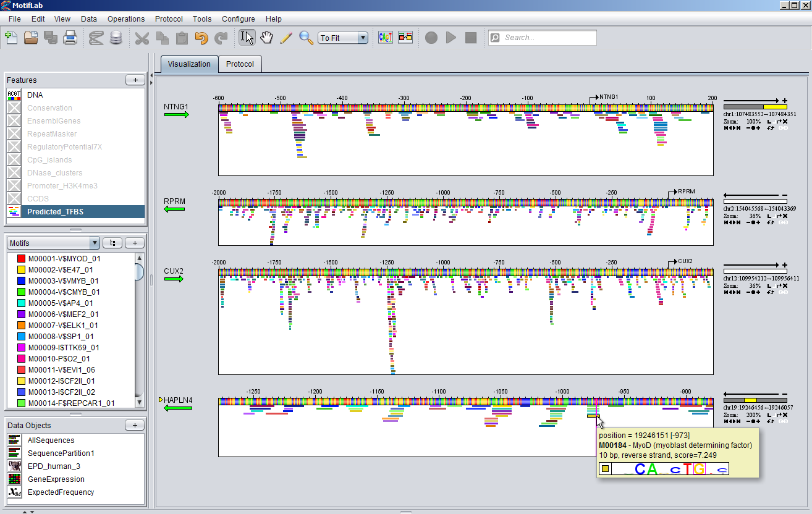The image size is (812, 514).
Task: Open the File menu
Action: tap(15, 19)
